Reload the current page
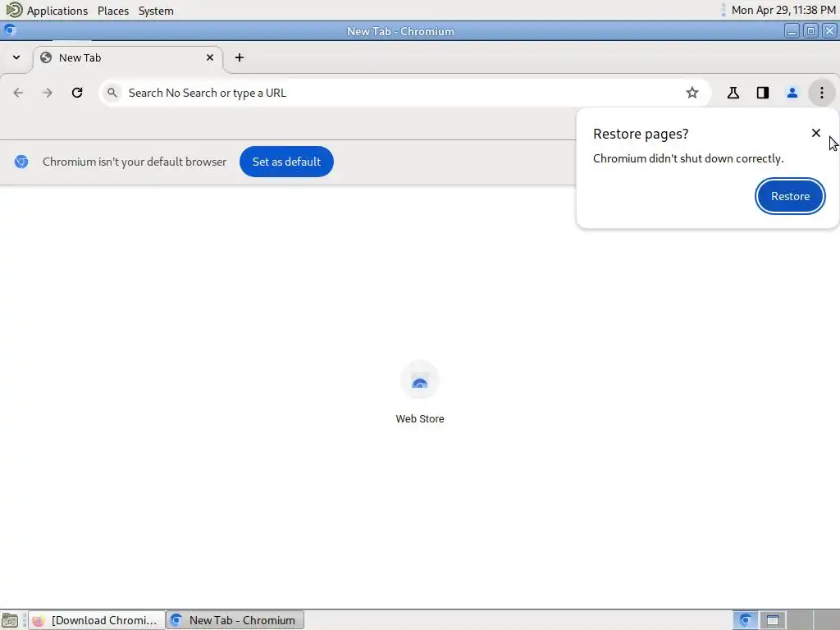The image size is (840, 630). pyautogui.click(x=77, y=93)
